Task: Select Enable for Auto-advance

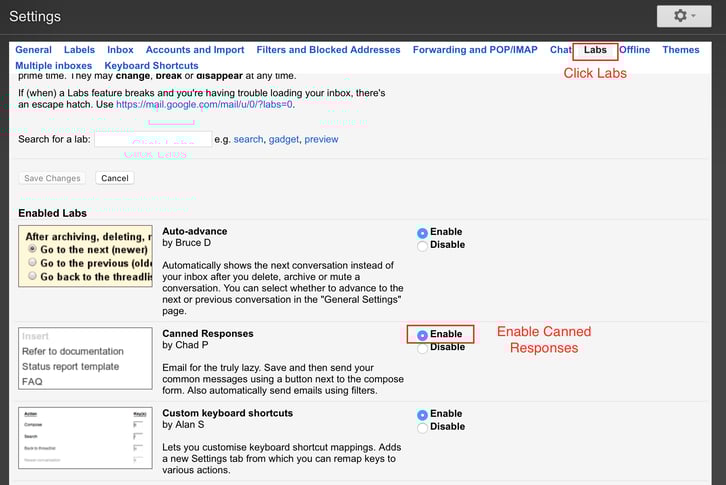Action: click(x=422, y=233)
